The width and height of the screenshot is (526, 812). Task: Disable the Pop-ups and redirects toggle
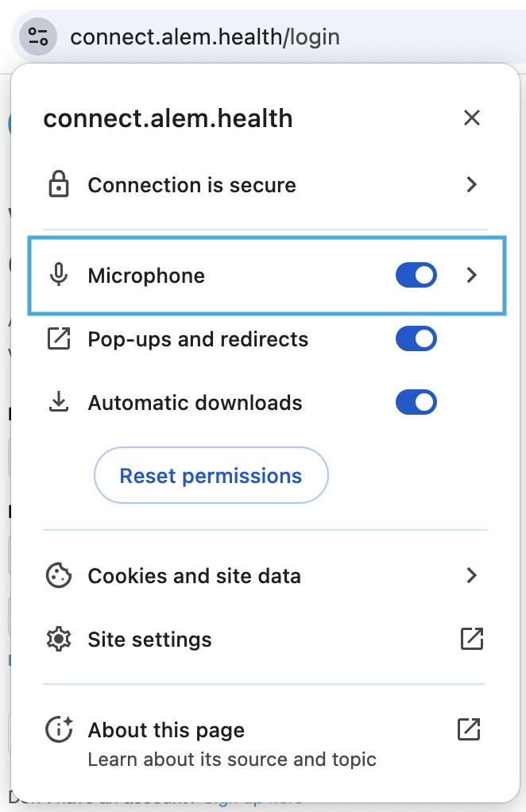pos(416,338)
